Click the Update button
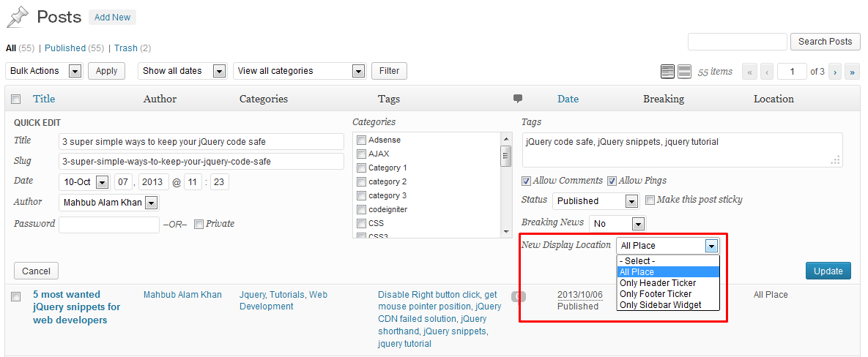This screenshot has height=357, width=868. [828, 271]
